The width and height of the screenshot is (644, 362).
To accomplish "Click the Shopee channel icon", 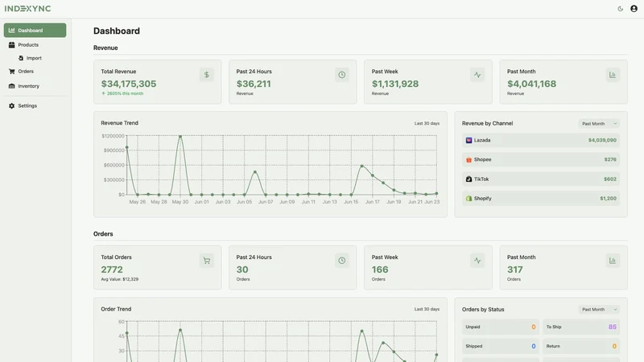I will [x=469, y=159].
